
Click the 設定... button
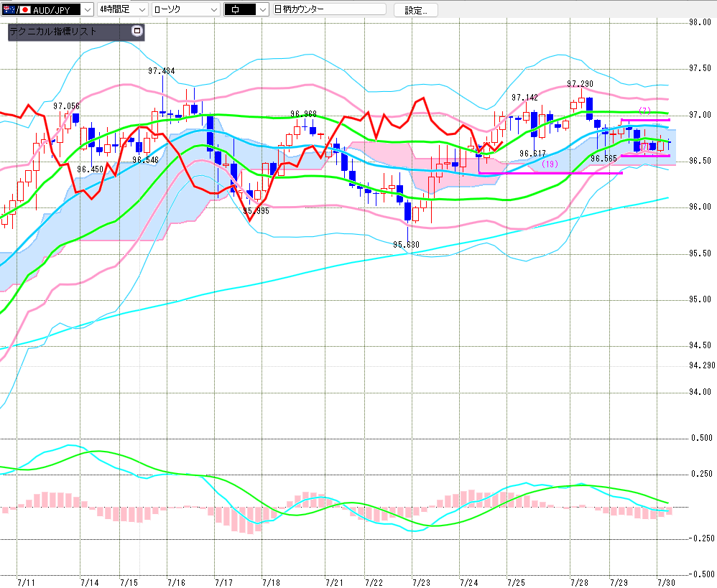click(416, 10)
